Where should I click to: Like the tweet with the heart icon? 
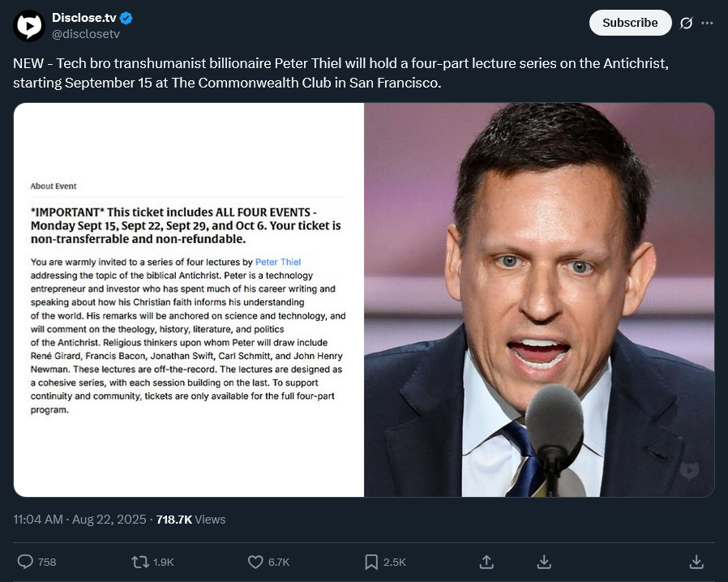point(255,562)
